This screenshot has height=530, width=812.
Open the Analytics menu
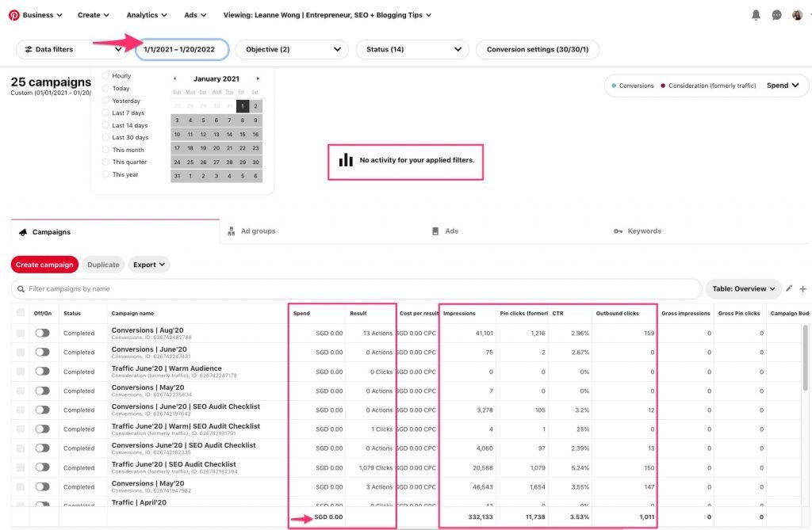146,14
